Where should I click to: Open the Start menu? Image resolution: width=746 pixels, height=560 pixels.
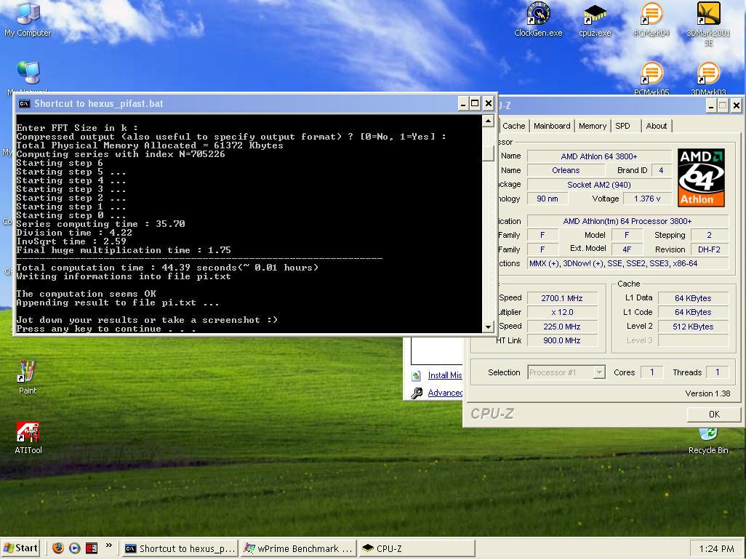click(x=20, y=548)
